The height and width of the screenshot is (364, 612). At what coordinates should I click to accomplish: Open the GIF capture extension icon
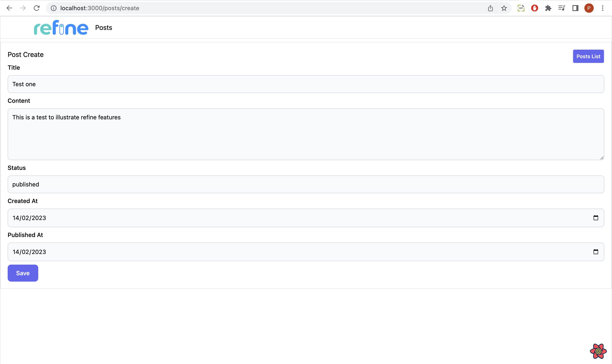point(521,8)
